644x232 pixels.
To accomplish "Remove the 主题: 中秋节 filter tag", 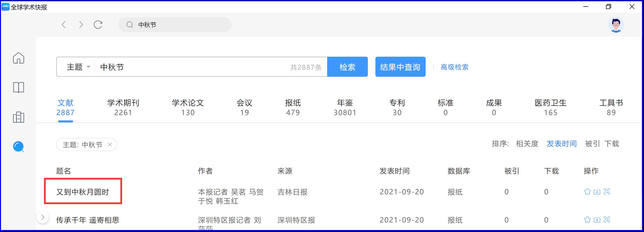I will tap(110, 144).
